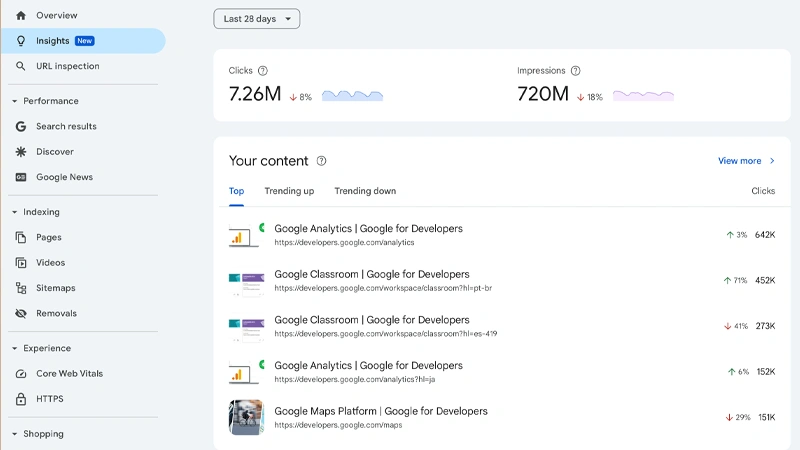Open the Core Web Vitals report
This screenshot has width=800, height=450.
click(x=69, y=373)
